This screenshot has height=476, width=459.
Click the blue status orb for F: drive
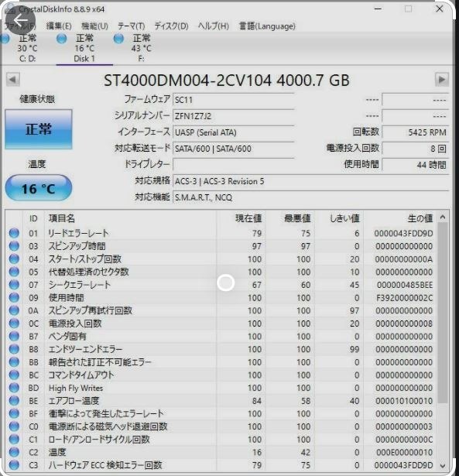pyautogui.click(x=118, y=39)
